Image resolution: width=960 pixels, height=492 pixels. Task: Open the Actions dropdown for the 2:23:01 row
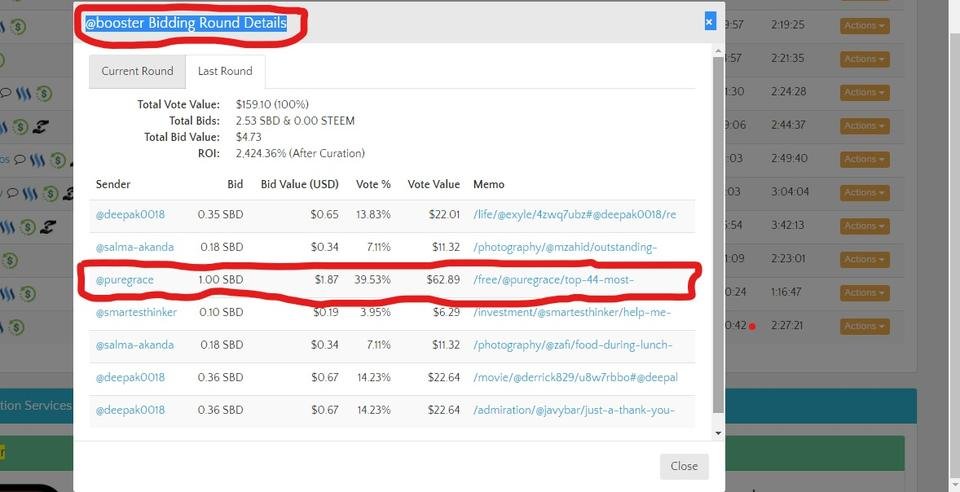click(864, 259)
